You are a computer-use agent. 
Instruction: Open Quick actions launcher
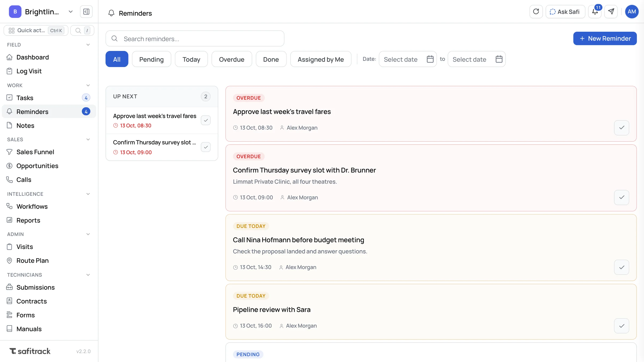(x=36, y=30)
